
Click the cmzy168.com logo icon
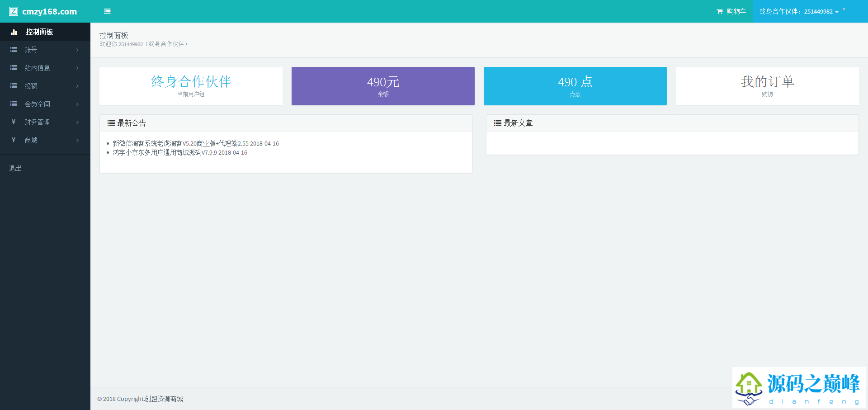tap(14, 11)
